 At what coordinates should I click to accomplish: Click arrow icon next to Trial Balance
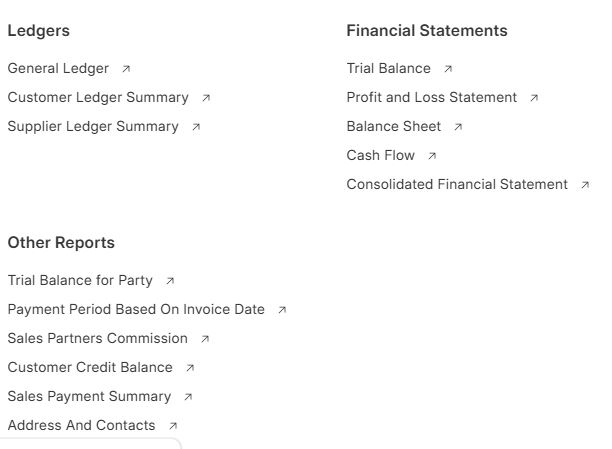(448, 69)
